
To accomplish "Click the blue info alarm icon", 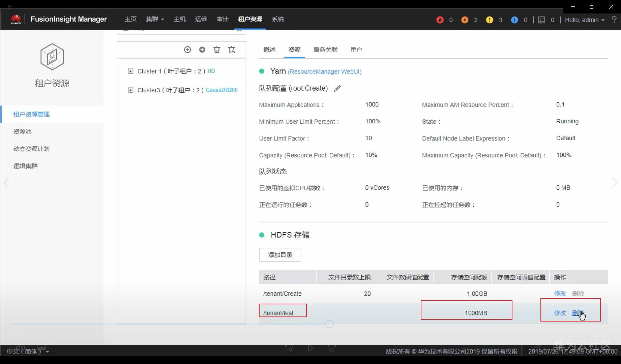I will point(514,20).
